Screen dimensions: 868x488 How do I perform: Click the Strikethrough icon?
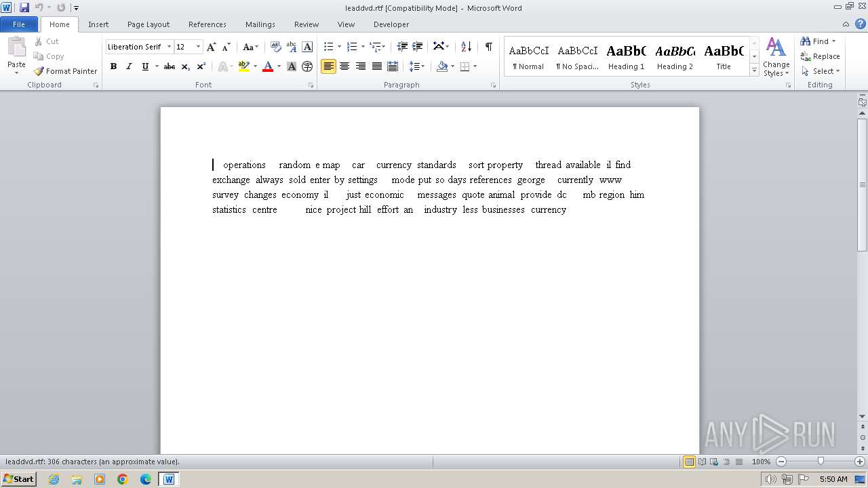coord(170,66)
